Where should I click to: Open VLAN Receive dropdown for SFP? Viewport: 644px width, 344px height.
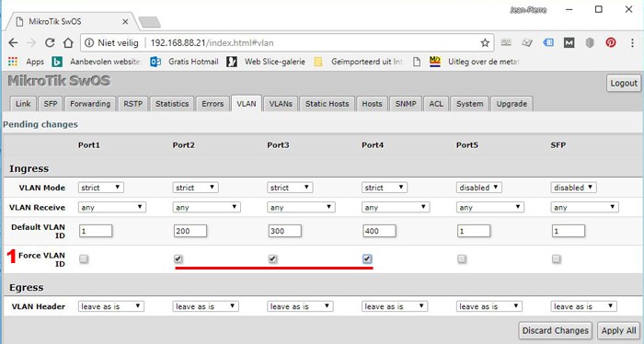(x=584, y=207)
